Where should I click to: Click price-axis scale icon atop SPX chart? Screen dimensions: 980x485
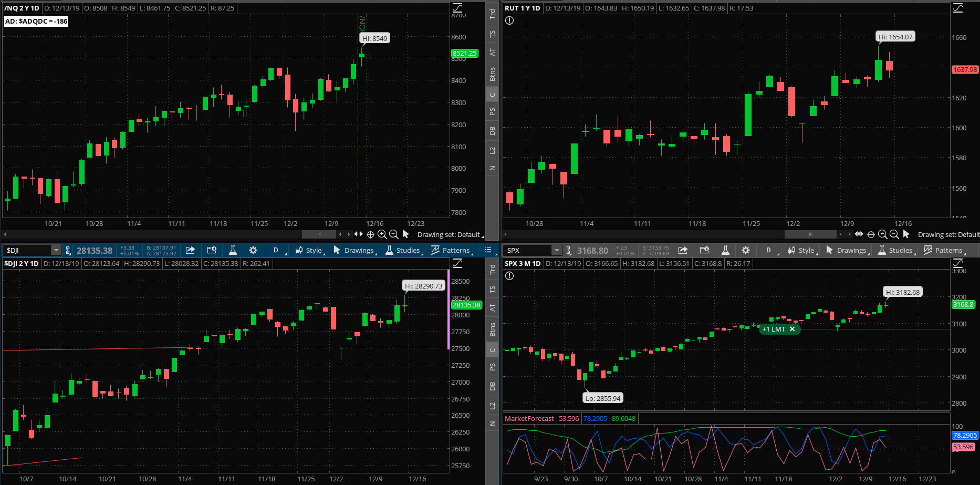(958, 263)
